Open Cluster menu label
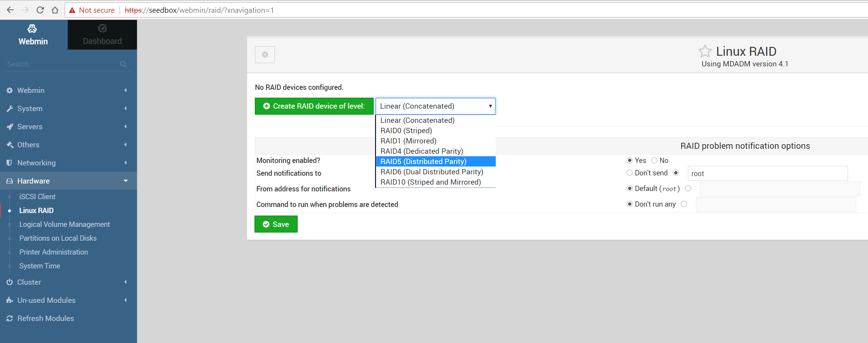This screenshot has width=868, height=343. 29,282
